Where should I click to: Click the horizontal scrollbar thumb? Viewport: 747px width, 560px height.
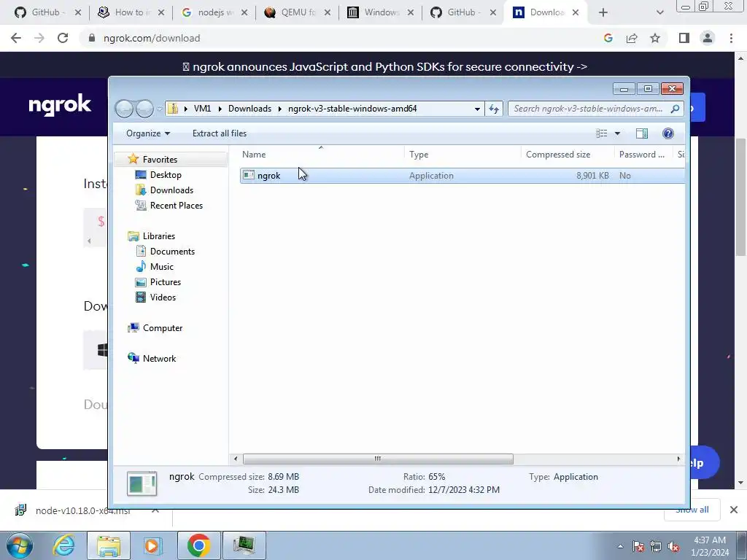click(378, 459)
